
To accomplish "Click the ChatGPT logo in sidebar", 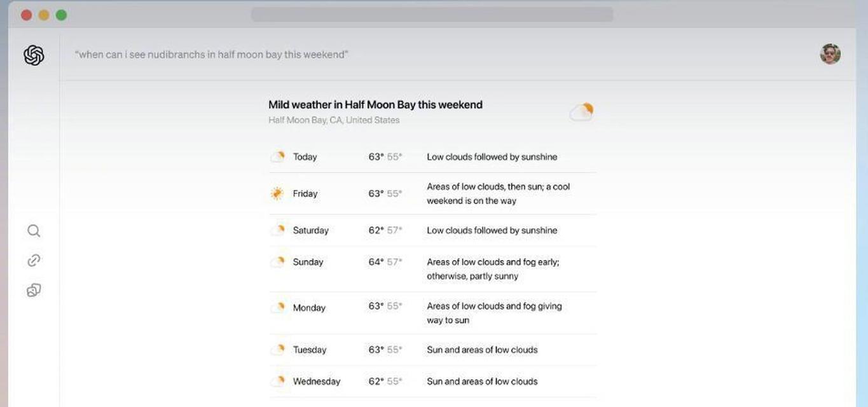I will click(34, 55).
